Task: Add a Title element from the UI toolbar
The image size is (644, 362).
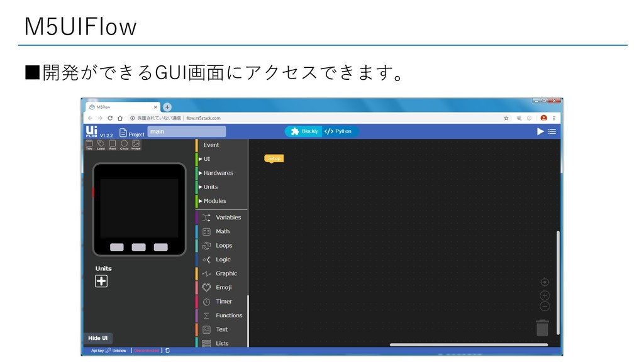Action: [89, 145]
